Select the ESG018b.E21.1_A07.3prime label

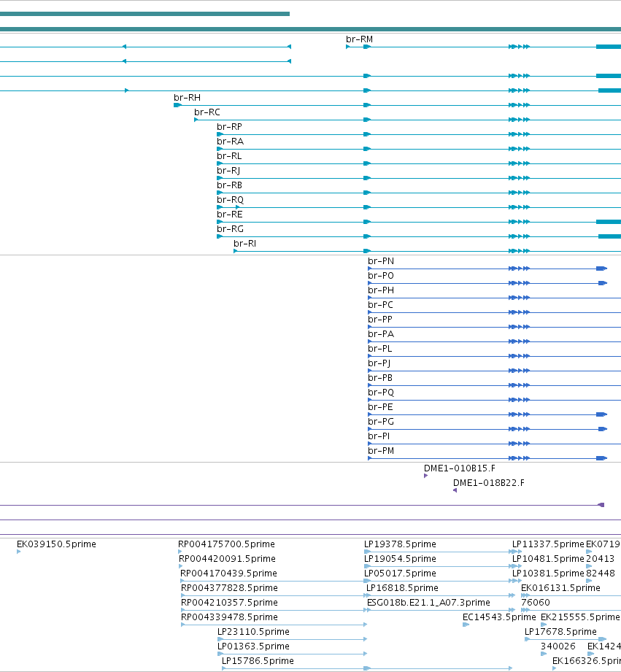[x=428, y=602]
